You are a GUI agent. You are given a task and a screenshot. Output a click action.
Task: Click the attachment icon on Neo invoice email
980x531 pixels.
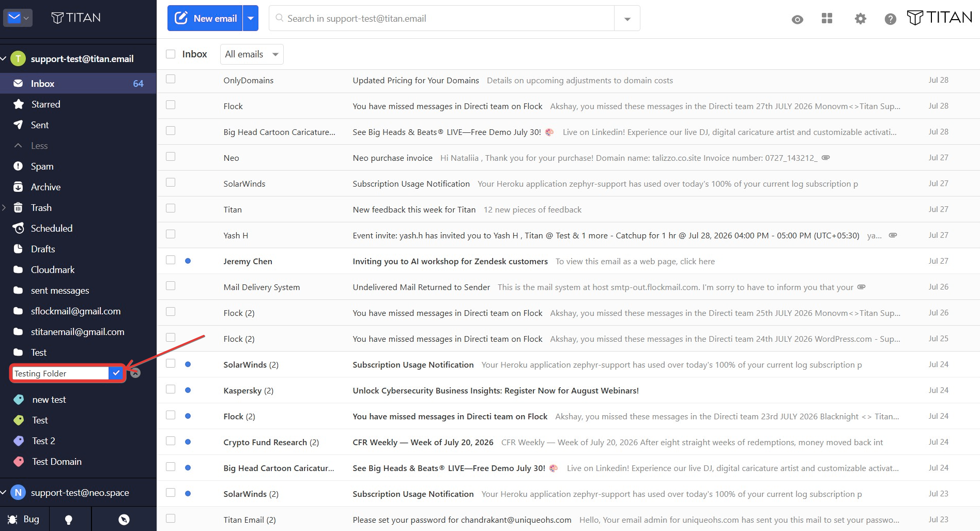826,158
